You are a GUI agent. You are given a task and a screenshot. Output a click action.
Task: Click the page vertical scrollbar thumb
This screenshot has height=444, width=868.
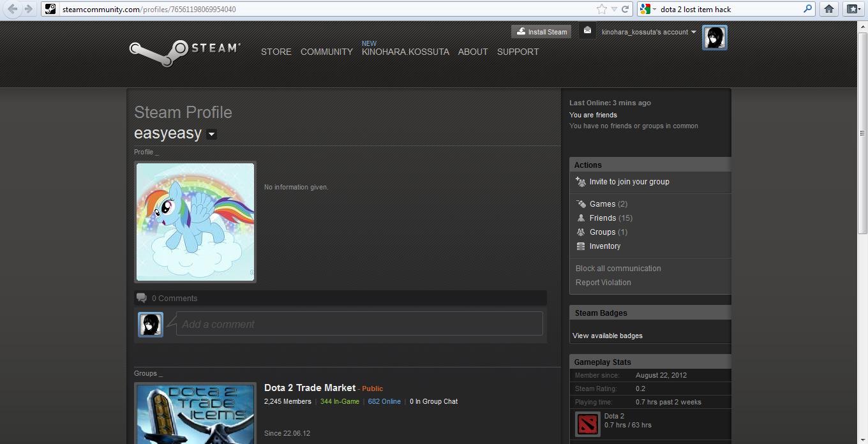(862, 133)
